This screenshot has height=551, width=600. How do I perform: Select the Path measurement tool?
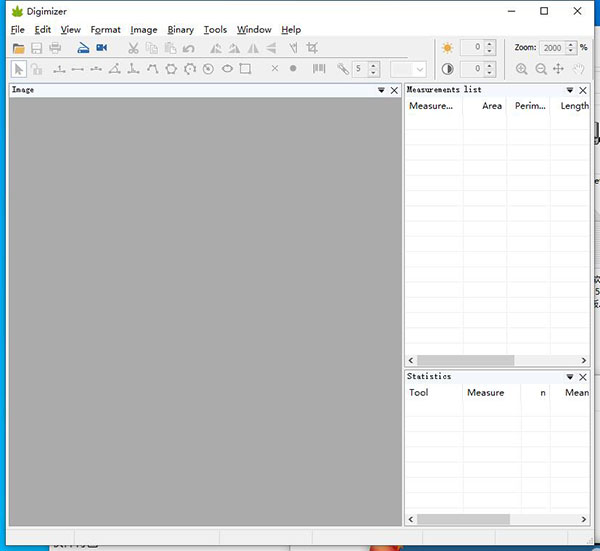(x=152, y=69)
